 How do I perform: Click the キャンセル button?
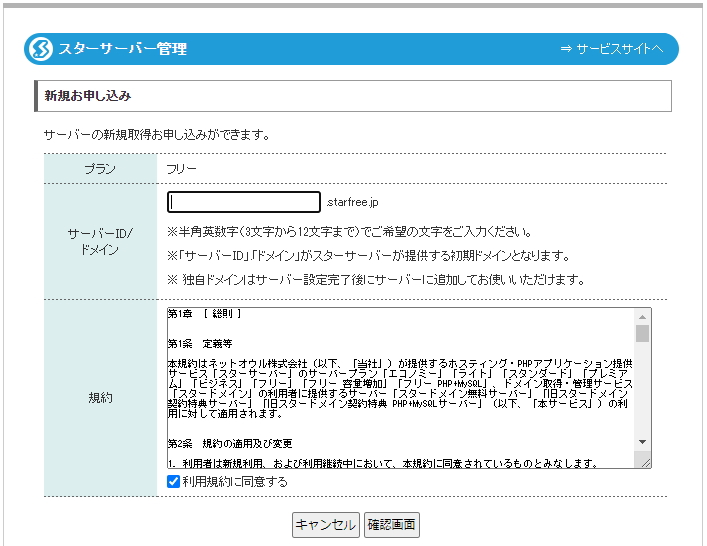(x=326, y=525)
